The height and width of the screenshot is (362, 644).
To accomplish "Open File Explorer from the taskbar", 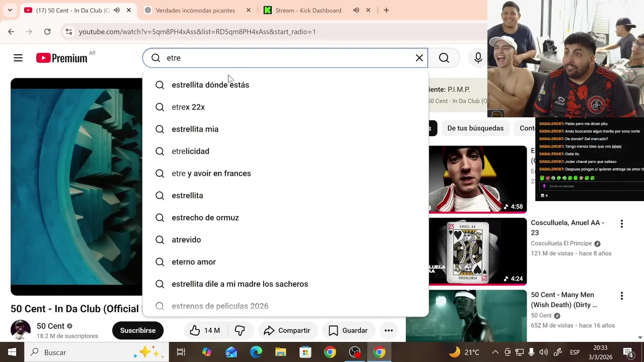I will coord(281,352).
